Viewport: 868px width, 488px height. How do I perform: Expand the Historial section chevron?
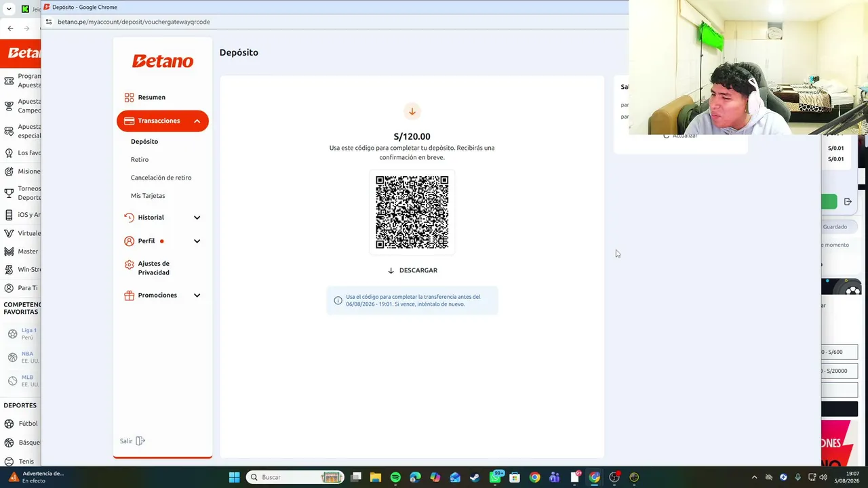coord(197,218)
